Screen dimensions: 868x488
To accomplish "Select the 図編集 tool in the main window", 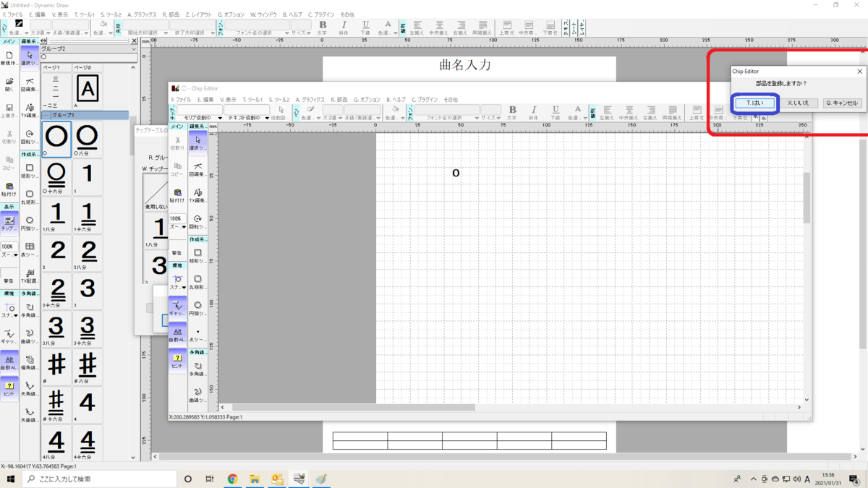I will pos(30,85).
